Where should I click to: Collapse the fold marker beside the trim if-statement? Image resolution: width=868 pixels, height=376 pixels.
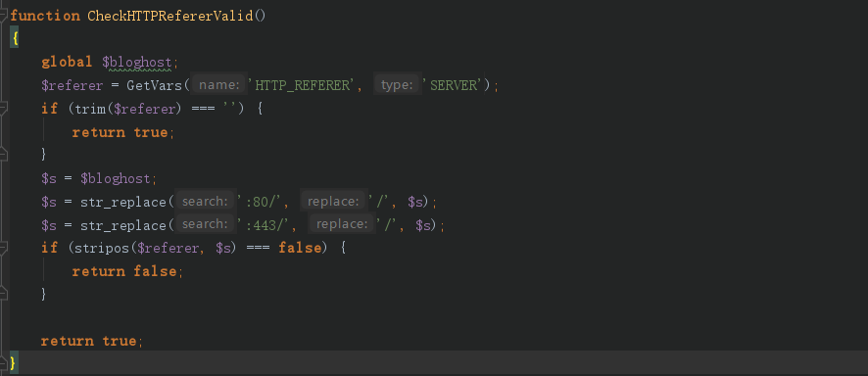pyautogui.click(x=3, y=108)
